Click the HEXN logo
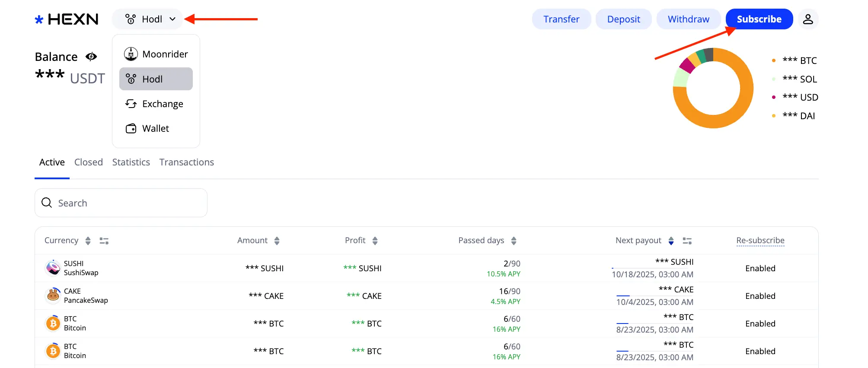This screenshot has width=868, height=368. pyautogui.click(x=67, y=19)
